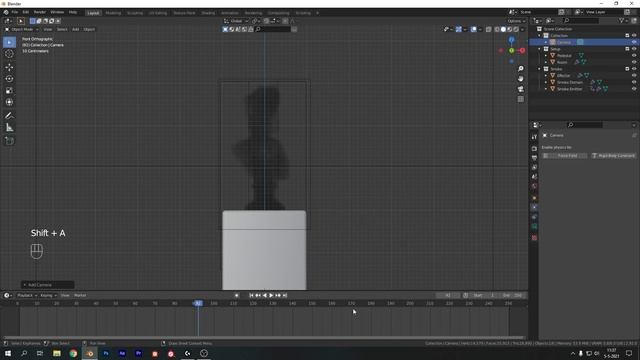Open viewport Options dropdown
Viewport: 640px width, 360px height.
coord(517,21)
